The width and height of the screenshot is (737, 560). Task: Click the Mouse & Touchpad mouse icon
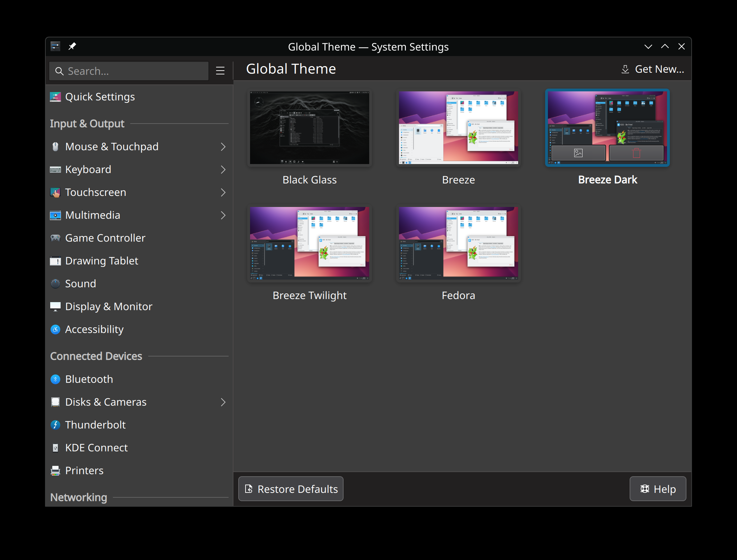[55, 147]
